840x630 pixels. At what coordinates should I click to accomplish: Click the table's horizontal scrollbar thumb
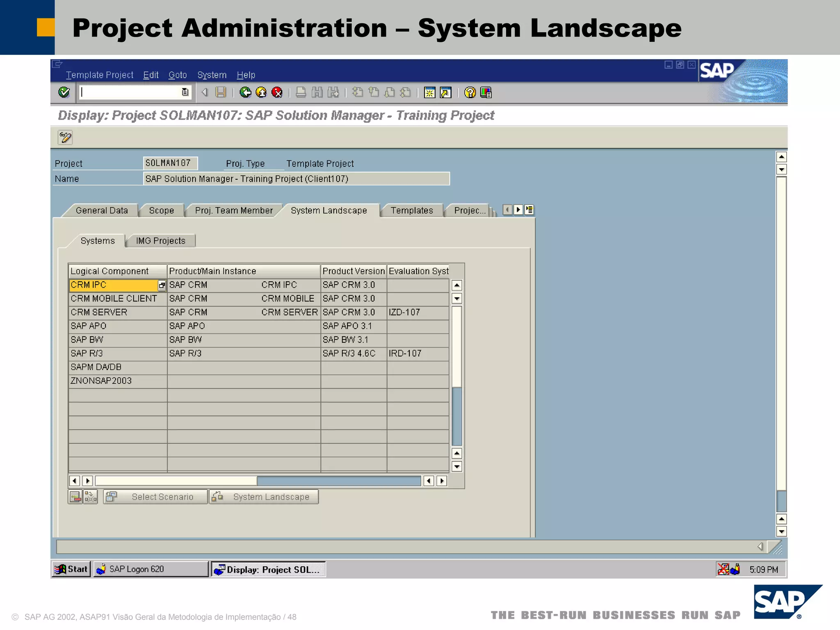176,481
